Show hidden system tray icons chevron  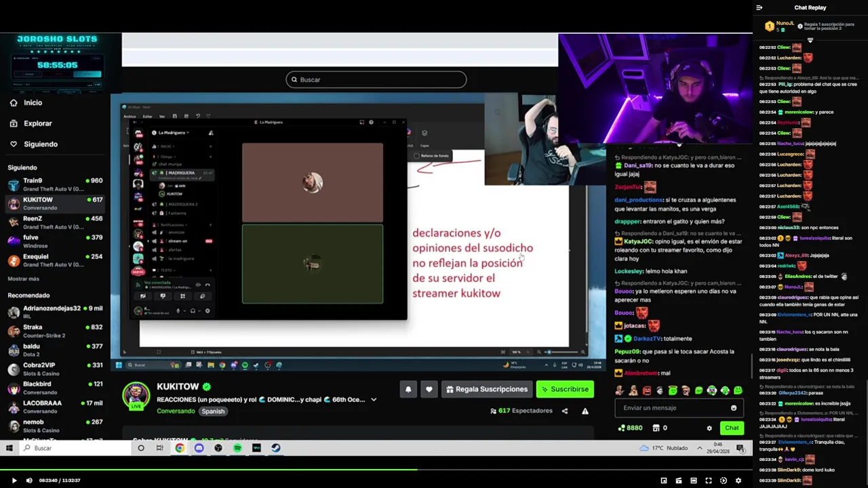point(699,448)
